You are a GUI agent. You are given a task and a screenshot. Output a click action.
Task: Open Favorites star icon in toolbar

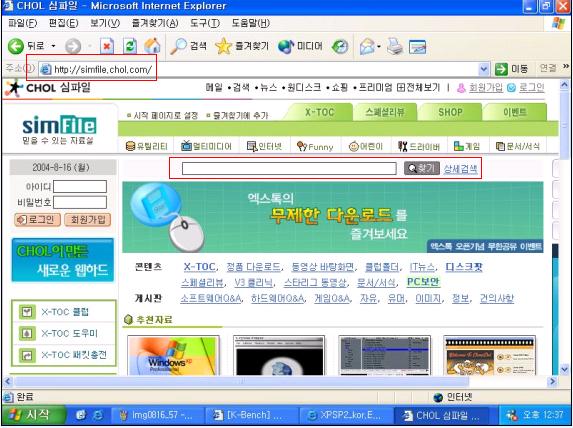[223, 46]
